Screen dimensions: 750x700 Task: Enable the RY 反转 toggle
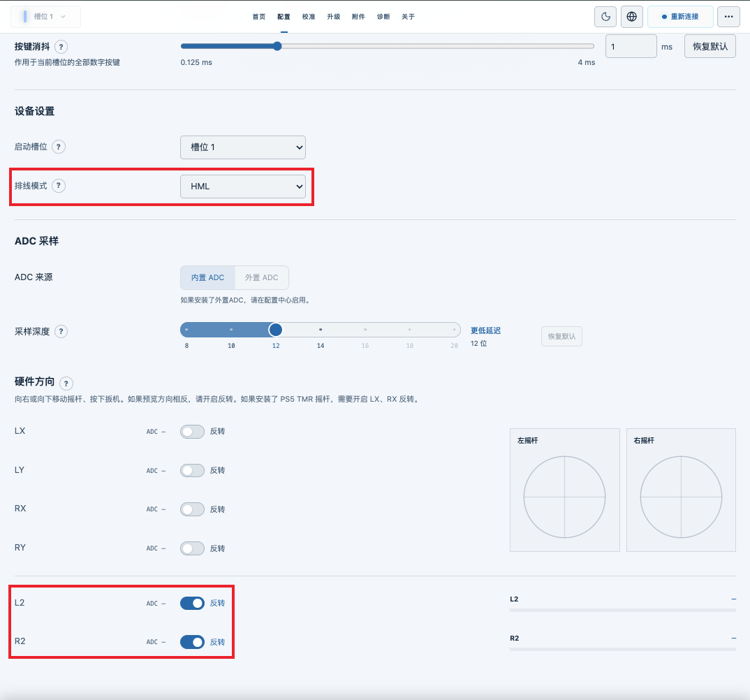tap(192, 548)
